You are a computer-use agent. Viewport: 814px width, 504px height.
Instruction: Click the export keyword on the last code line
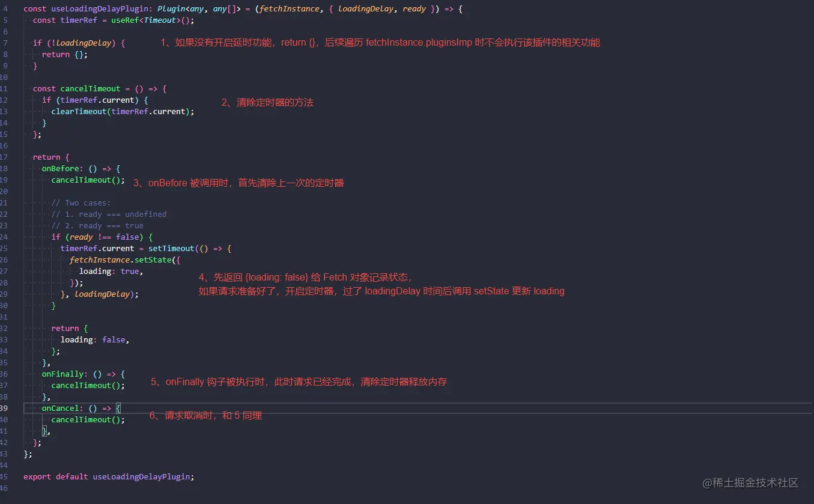[x=37, y=477]
